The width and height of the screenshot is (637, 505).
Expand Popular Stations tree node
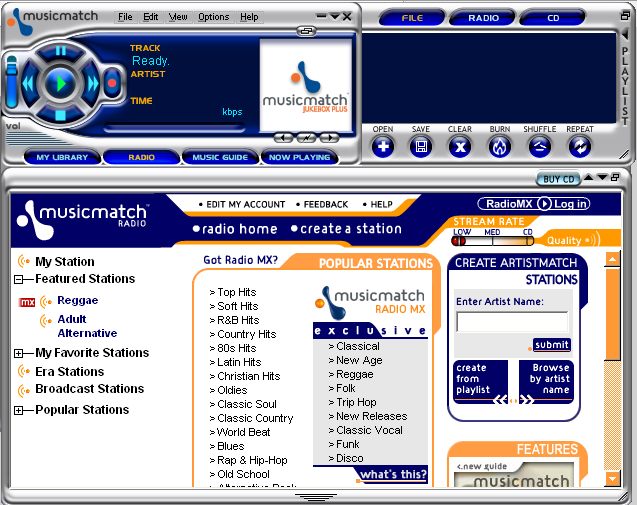pyautogui.click(x=18, y=410)
